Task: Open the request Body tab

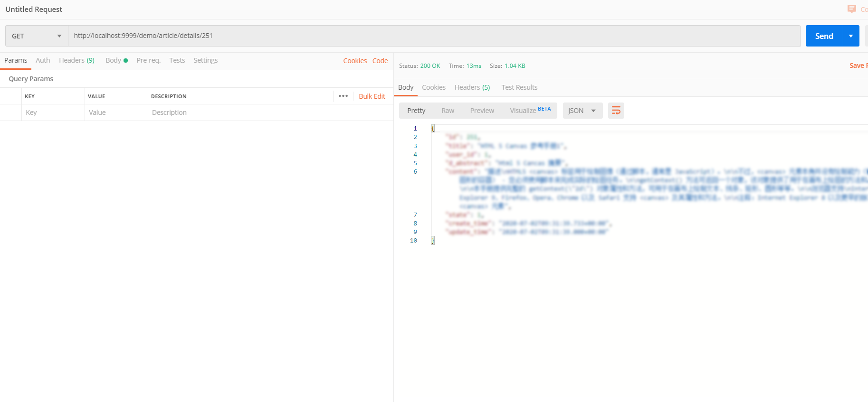Action: (116, 60)
